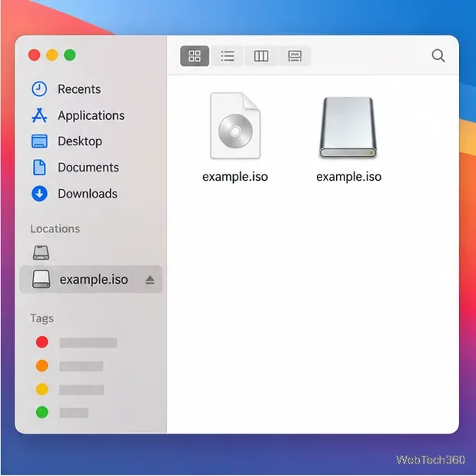Click the mounted drive icon beside example.iso in sidebar
Image resolution: width=476 pixels, height=476 pixels.
click(x=41, y=279)
